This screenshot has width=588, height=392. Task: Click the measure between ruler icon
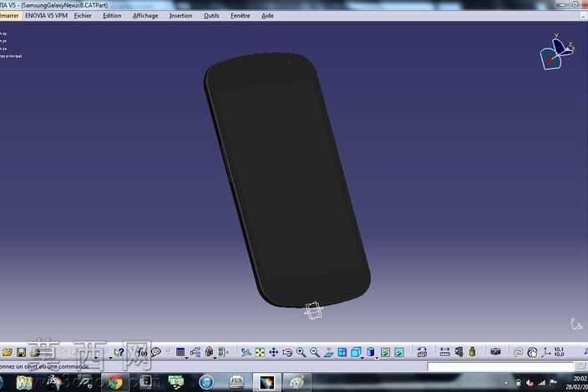pyautogui.click(x=444, y=352)
